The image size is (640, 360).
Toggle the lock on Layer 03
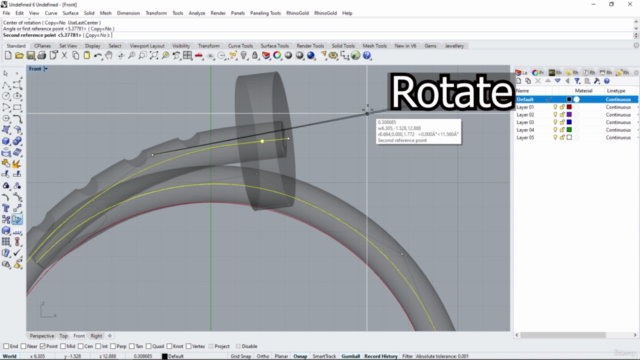point(562,122)
